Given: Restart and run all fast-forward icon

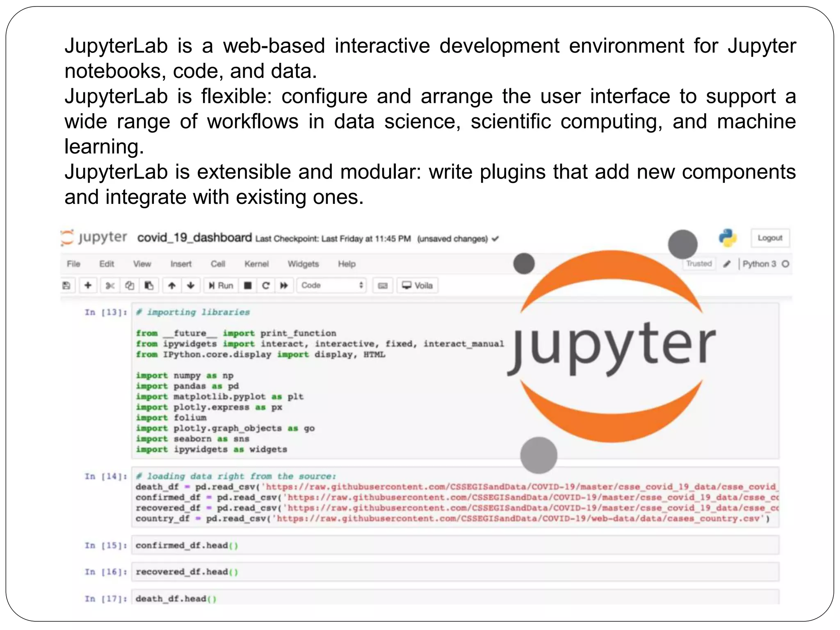Looking at the screenshot, I should point(284,285).
